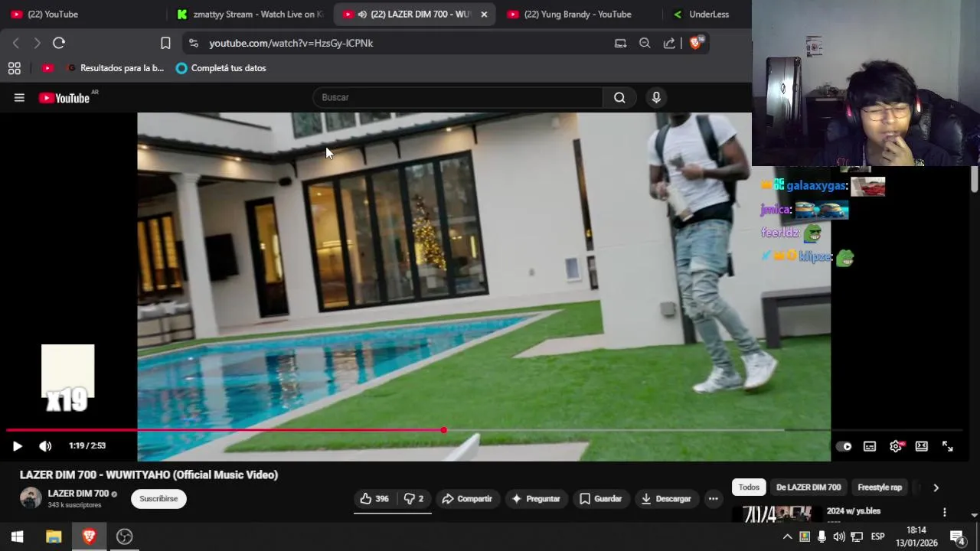Open the YouTube hamburger guide menu

19,97
